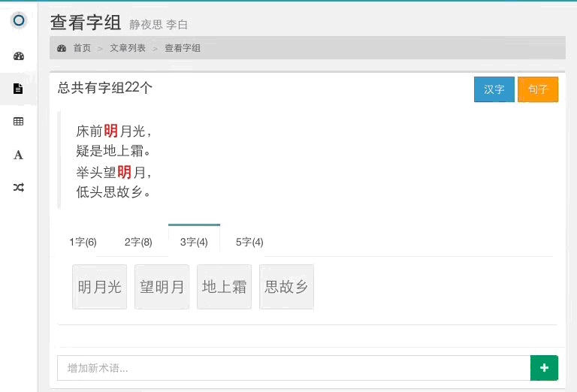Viewport: 577px width, 392px height.
Task: Click the dashboard icon in breadcrumb bar
Action: pos(62,48)
